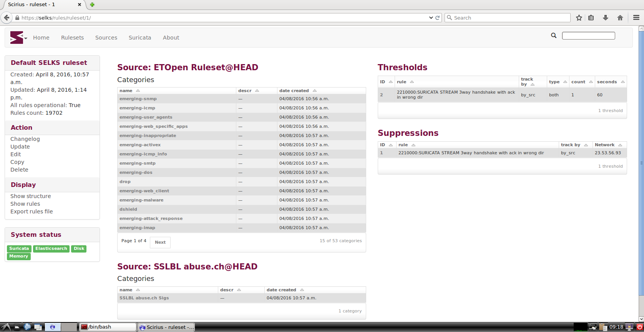Click the Disk status badge
Viewport: 644px width, 332px height.
point(79,249)
